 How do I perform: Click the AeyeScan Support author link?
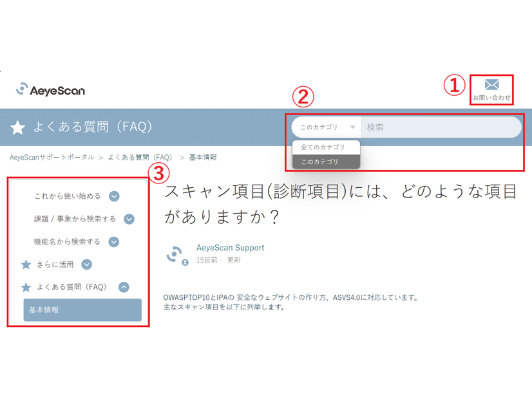click(230, 248)
